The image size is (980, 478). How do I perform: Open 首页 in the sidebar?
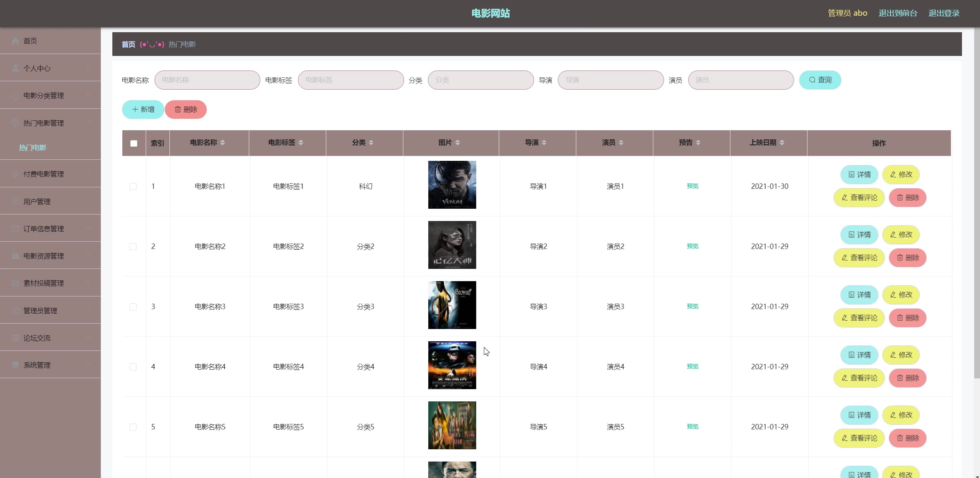point(50,41)
